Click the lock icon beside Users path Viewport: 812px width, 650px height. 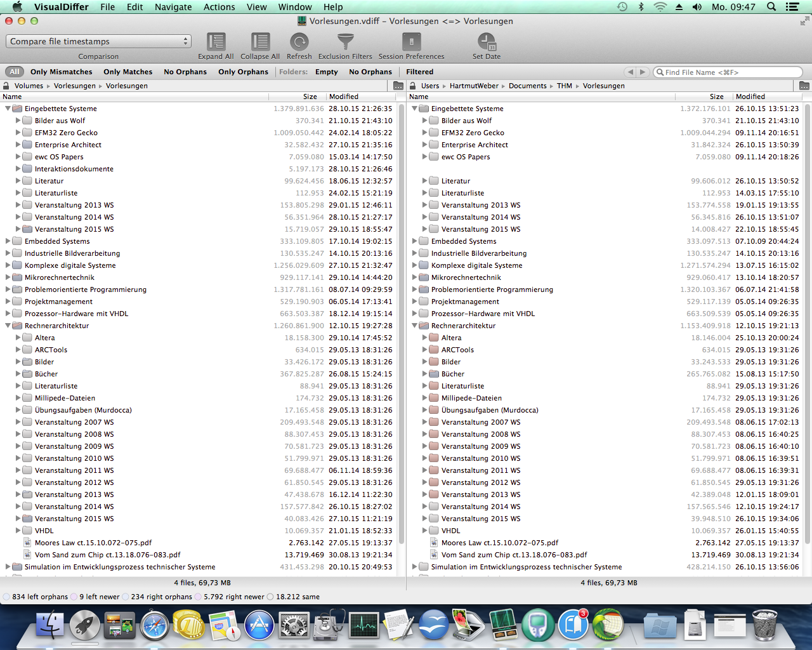[413, 86]
